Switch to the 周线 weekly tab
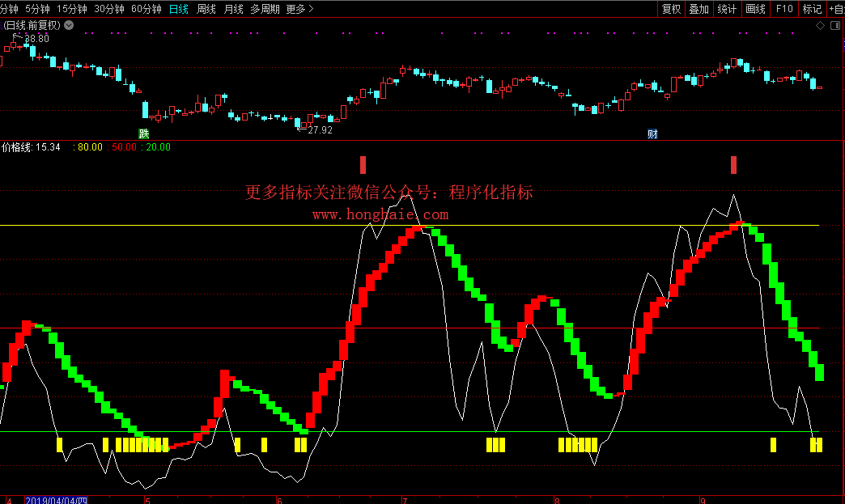 206,9
